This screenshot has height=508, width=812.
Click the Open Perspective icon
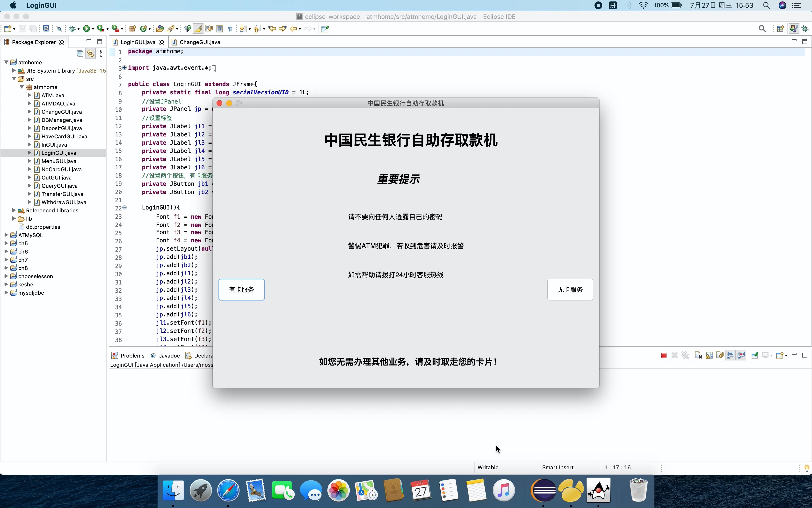[780, 29]
